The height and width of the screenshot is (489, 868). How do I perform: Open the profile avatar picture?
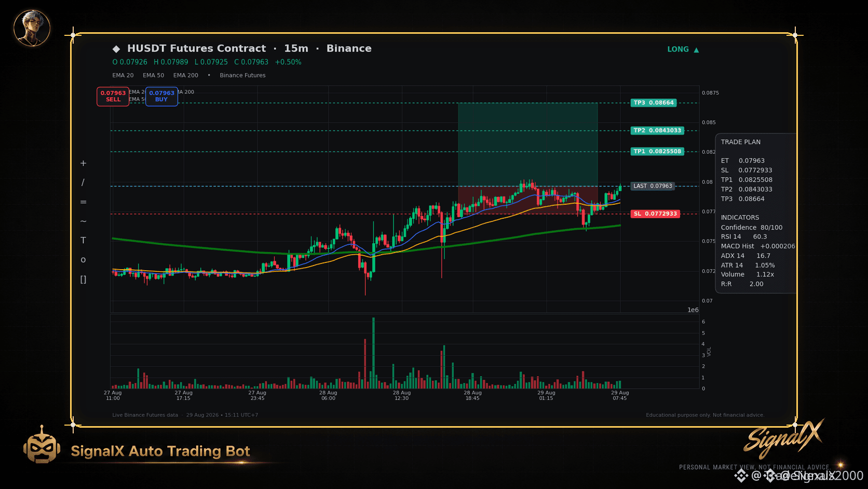pyautogui.click(x=32, y=28)
